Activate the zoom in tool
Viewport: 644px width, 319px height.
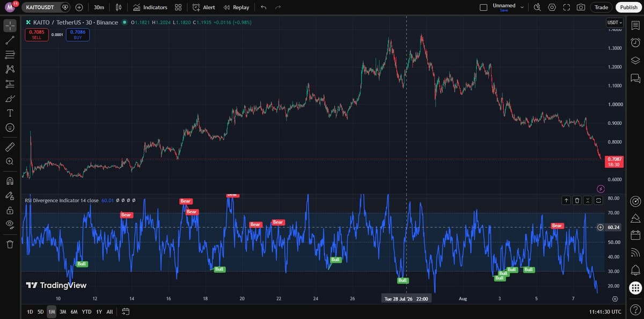(x=10, y=161)
